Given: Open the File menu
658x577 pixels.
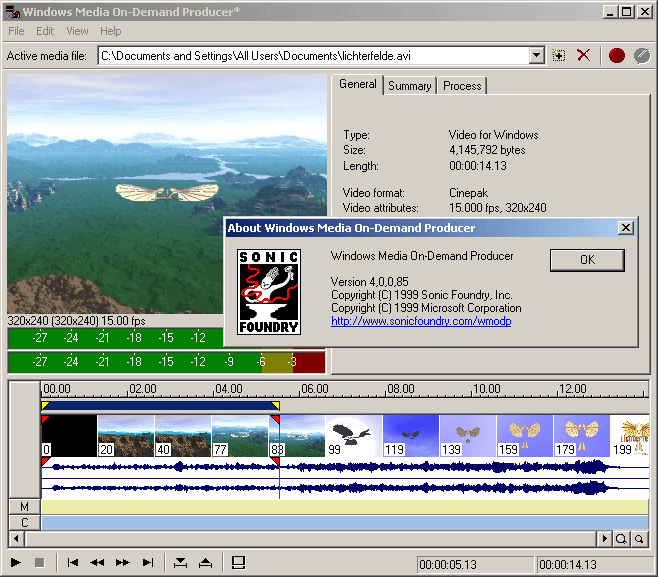Looking at the screenshot, I should coord(16,31).
